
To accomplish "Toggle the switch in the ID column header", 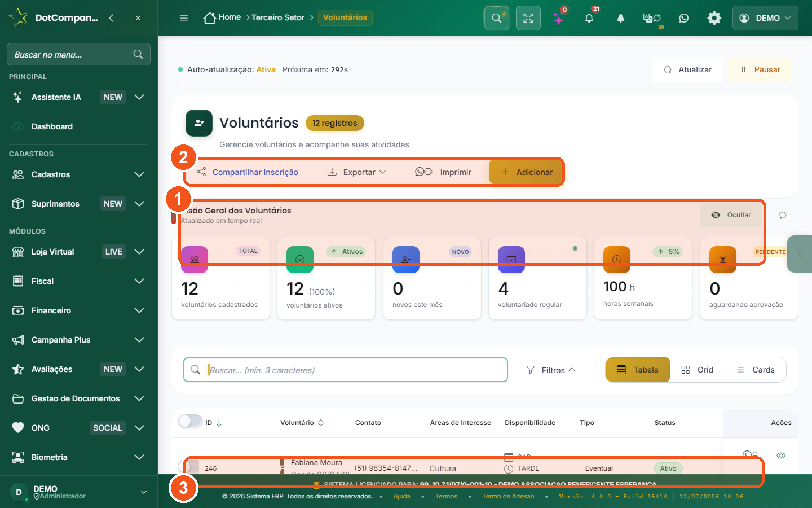I will [190, 421].
